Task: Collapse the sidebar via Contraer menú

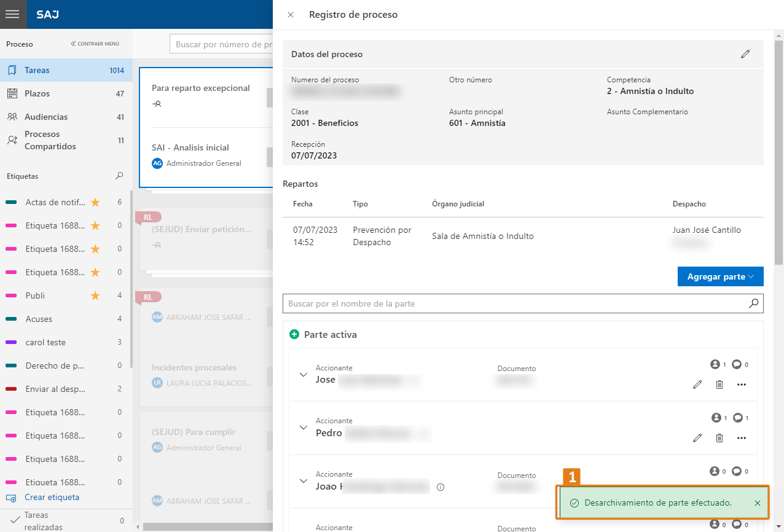Action: [x=95, y=44]
